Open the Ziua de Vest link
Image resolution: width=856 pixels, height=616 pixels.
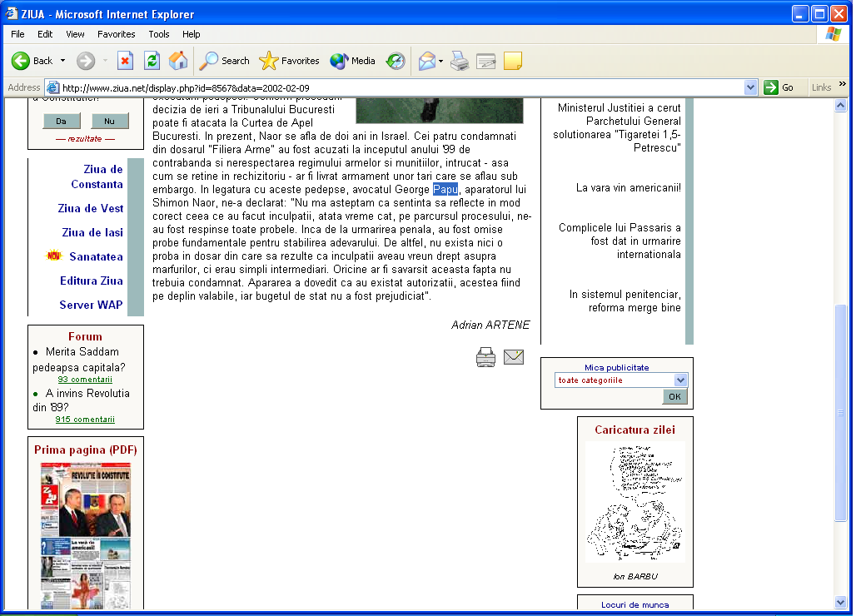tap(91, 208)
